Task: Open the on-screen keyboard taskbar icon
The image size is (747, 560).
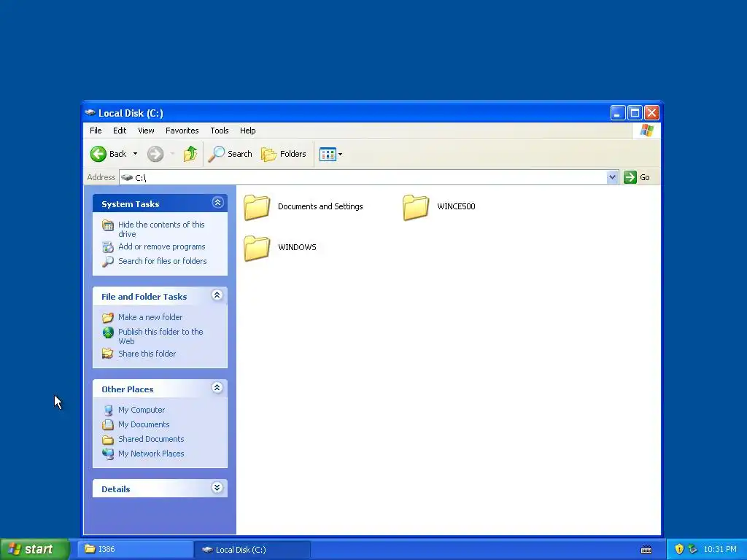Action: tap(646, 550)
